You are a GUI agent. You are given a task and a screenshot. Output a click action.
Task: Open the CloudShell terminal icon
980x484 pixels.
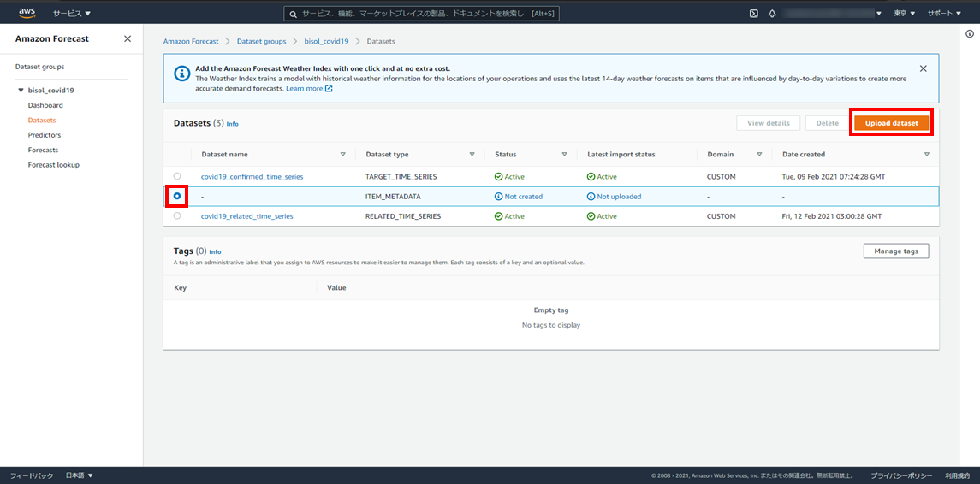[x=753, y=14]
